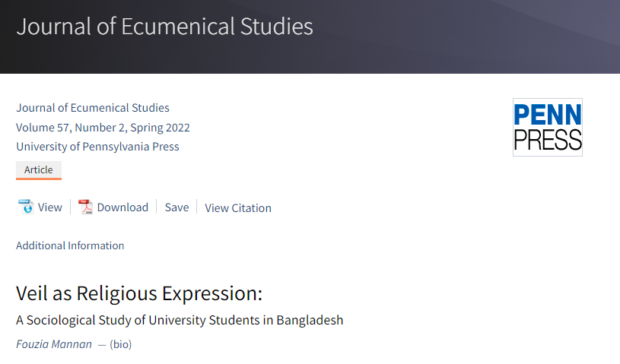
Task: Click the article title Veil as Religious Expression
Action: [x=139, y=293]
